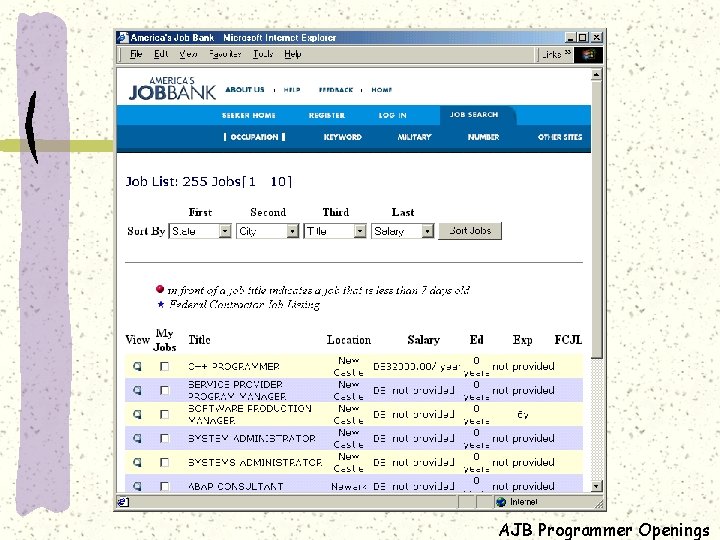The image size is (720, 540).
Task: Click the scrollbar up arrow
Action: [596, 75]
